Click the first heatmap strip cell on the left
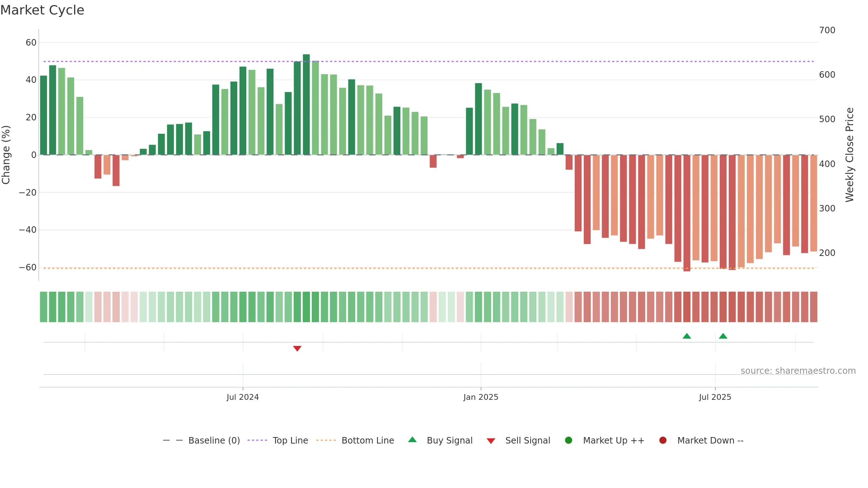Viewport: 868px width, 488px height. click(x=43, y=307)
